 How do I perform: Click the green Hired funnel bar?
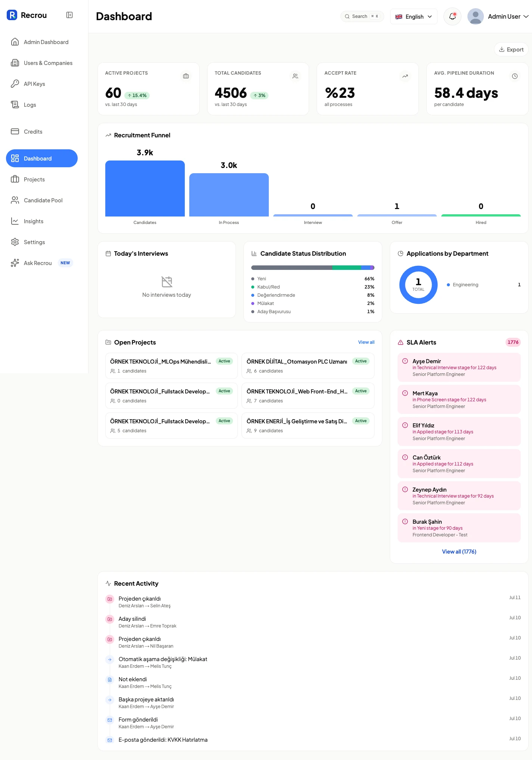pyautogui.click(x=481, y=215)
